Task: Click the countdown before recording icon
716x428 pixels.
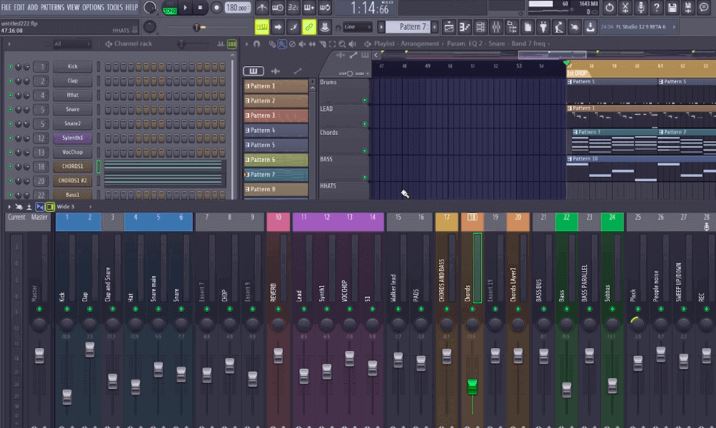Action: tap(293, 8)
